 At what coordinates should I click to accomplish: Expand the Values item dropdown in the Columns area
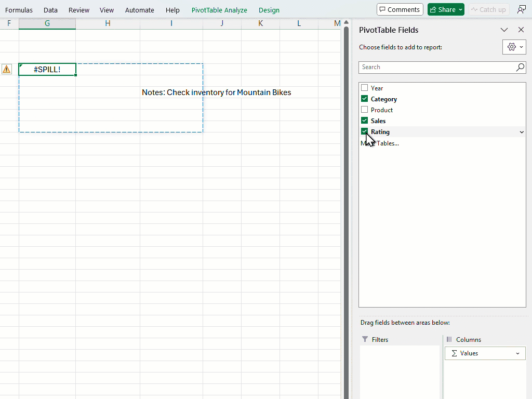click(x=517, y=353)
